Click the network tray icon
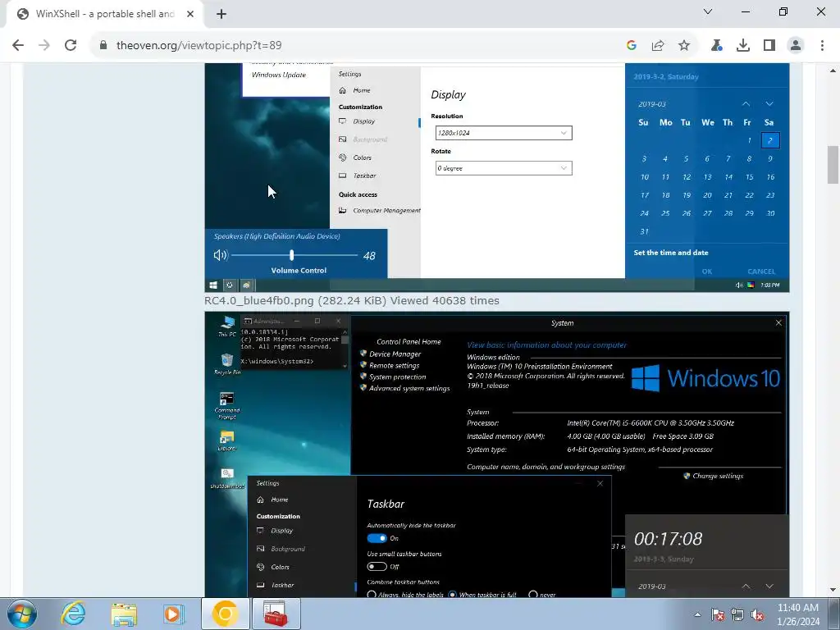 (737, 614)
